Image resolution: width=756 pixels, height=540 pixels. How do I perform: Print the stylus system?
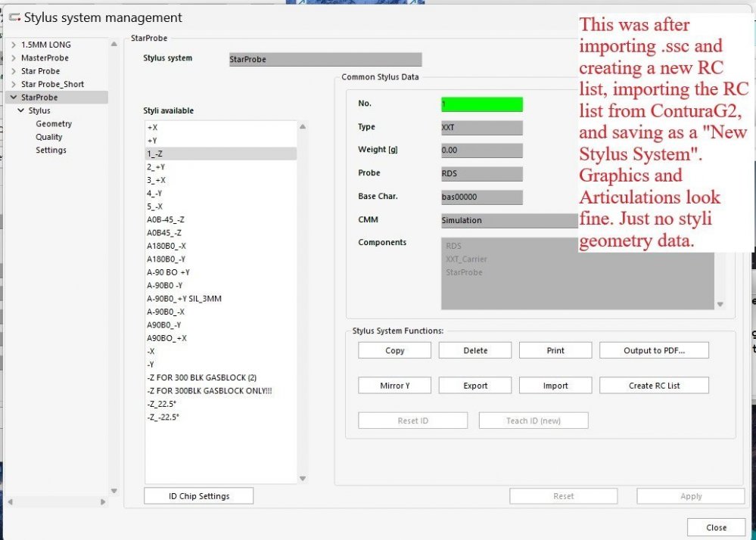point(555,349)
